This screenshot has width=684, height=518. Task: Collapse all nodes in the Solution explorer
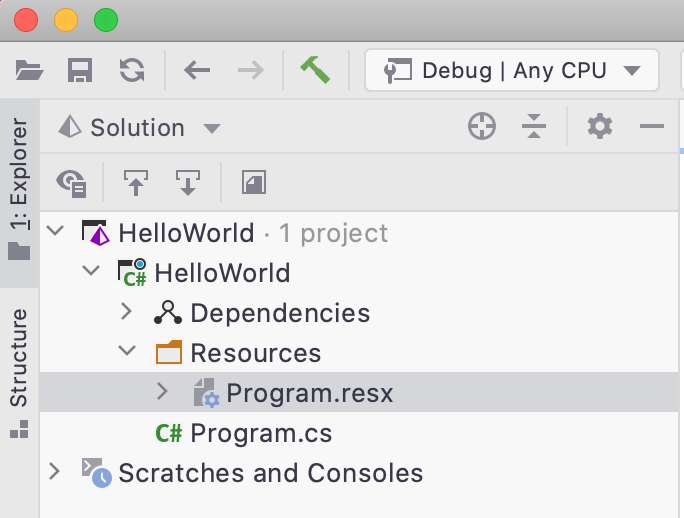(534, 127)
